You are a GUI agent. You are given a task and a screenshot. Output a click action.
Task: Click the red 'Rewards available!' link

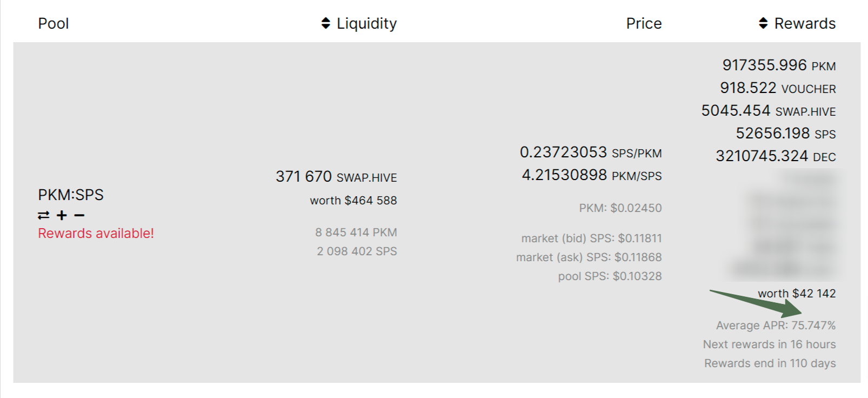pos(96,234)
